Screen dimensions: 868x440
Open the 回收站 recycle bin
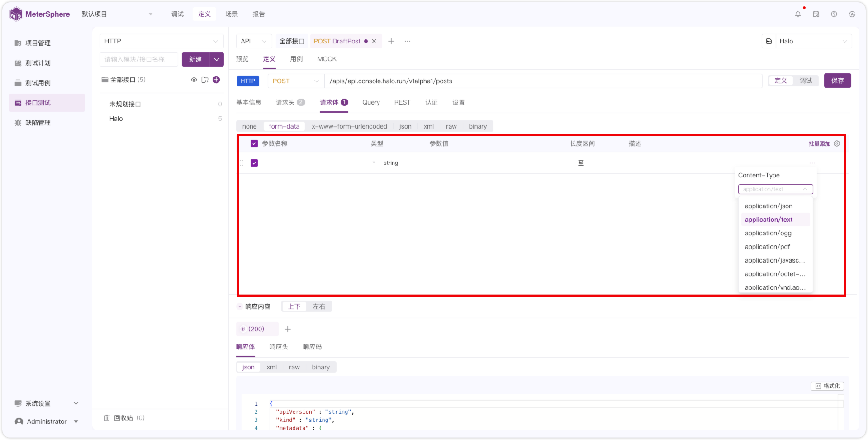124,418
